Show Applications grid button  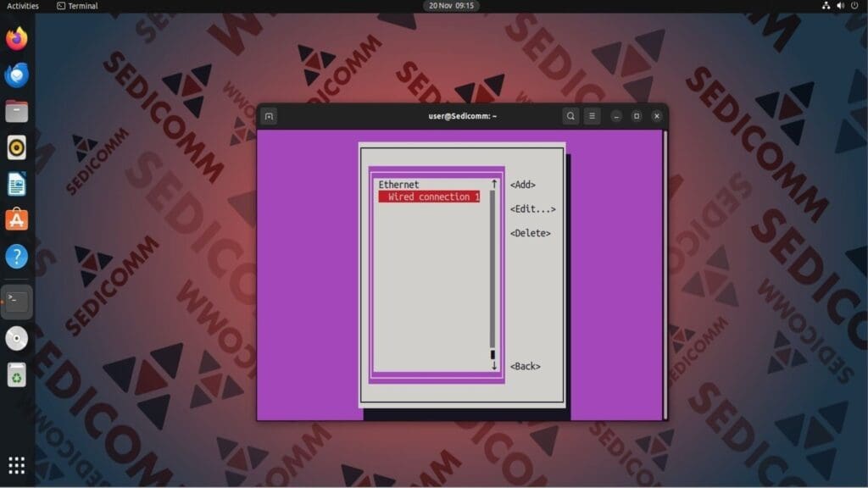pos(17,465)
